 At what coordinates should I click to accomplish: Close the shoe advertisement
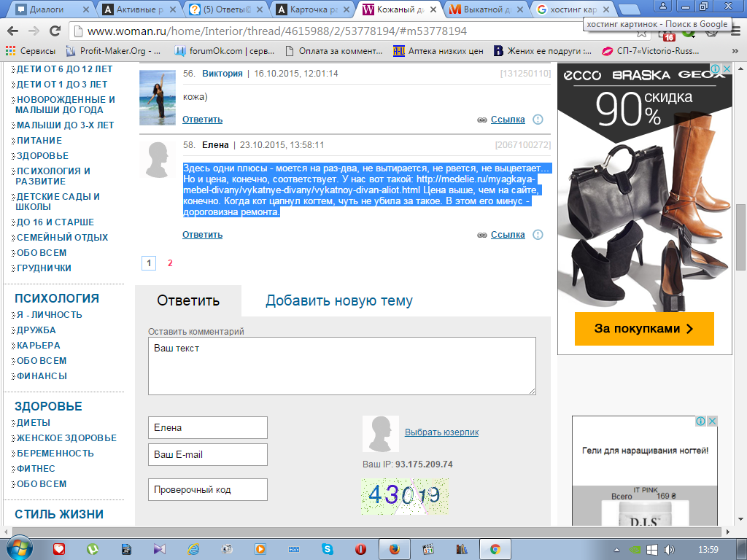(x=727, y=69)
